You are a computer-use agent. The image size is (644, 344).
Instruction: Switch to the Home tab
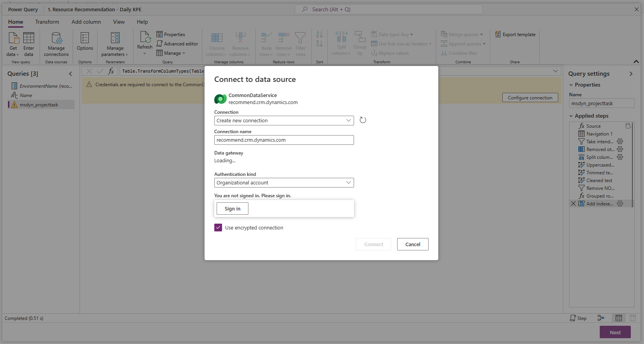16,22
